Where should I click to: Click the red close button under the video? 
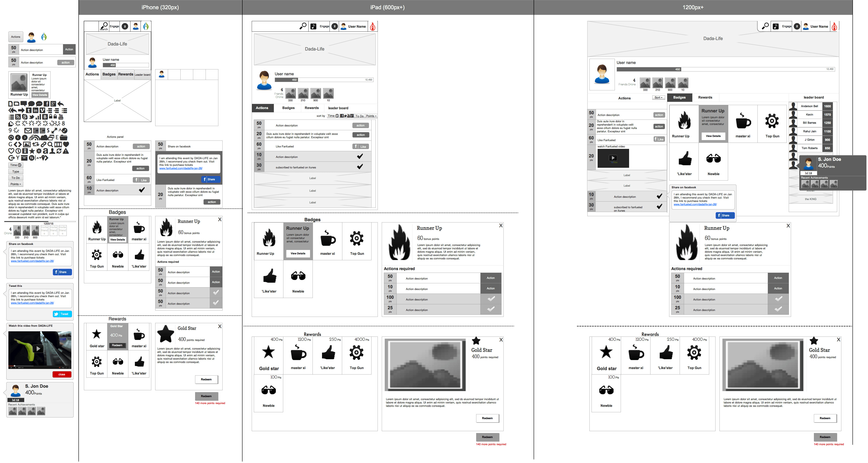pos(62,374)
